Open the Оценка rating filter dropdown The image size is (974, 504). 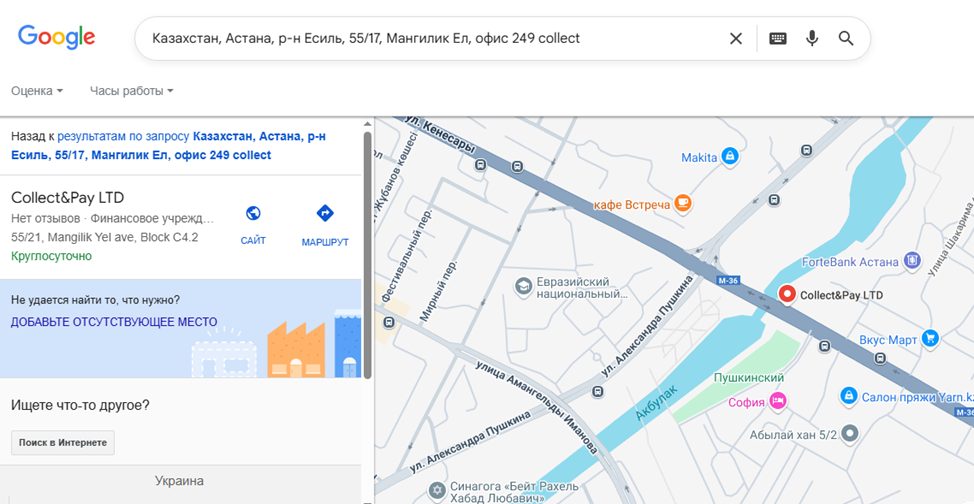[37, 91]
